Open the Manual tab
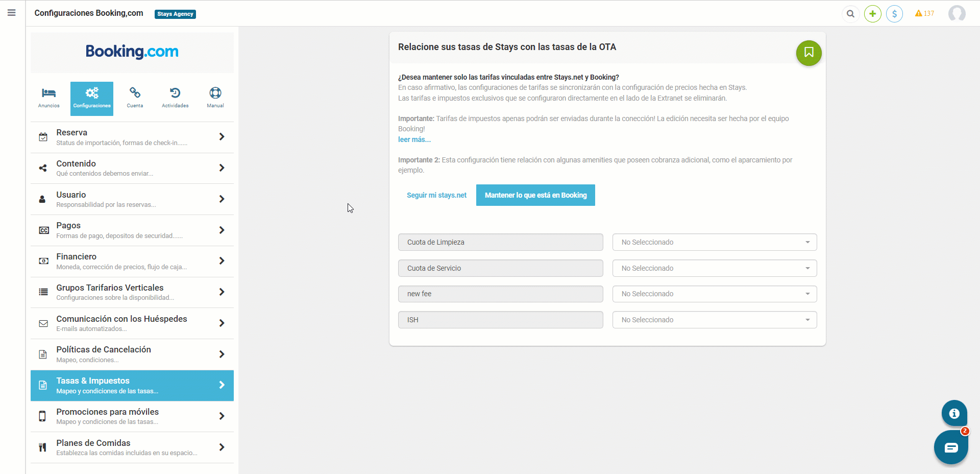980x474 pixels. (215, 99)
